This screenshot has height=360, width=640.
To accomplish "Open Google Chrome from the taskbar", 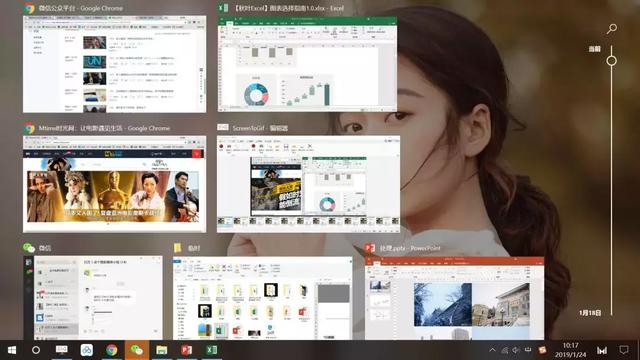I will [111, 350].
